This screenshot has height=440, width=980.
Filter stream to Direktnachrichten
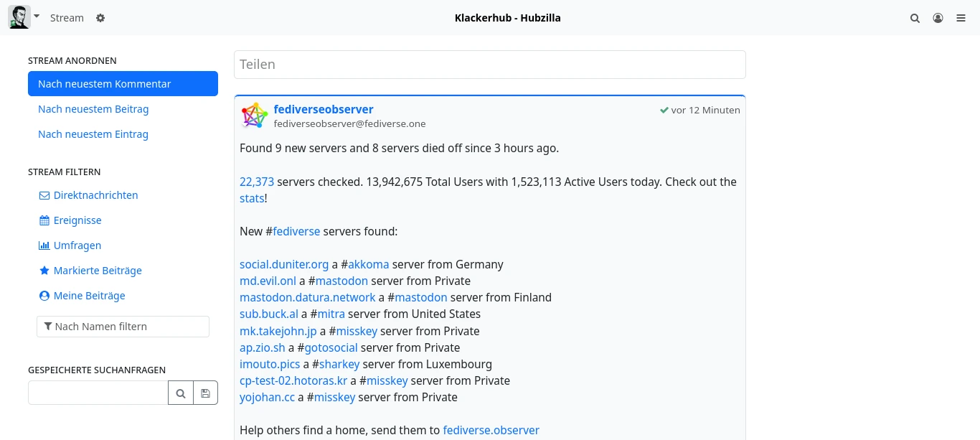click(x=95, y=195)
